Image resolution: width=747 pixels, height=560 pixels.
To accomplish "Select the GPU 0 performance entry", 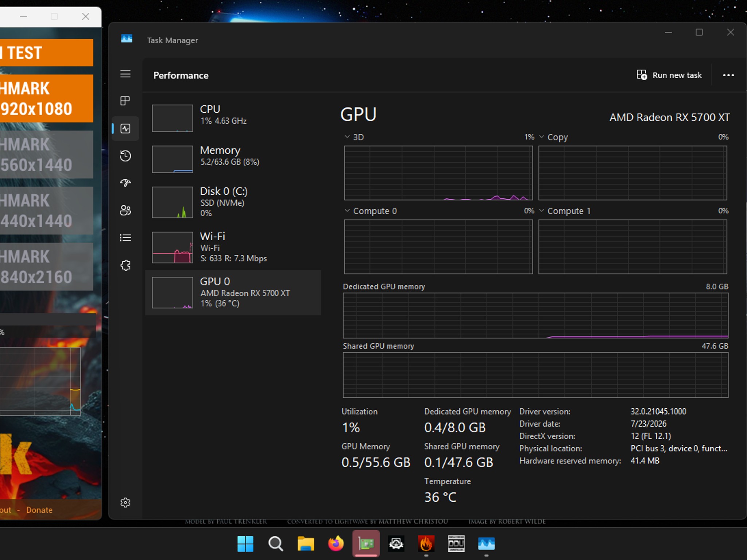I will [233, 292].
